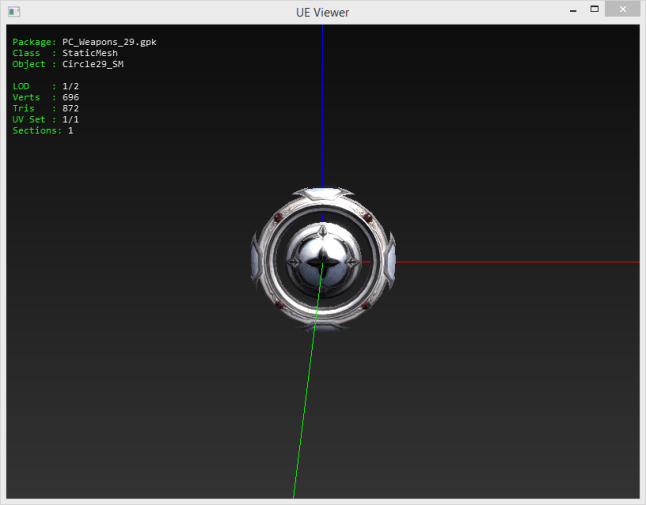Image resolution: width=646 pixels, height=505 pixels.
Task: Click the PC_Weapons_29.gpk package name
Action: pos(109,42)
